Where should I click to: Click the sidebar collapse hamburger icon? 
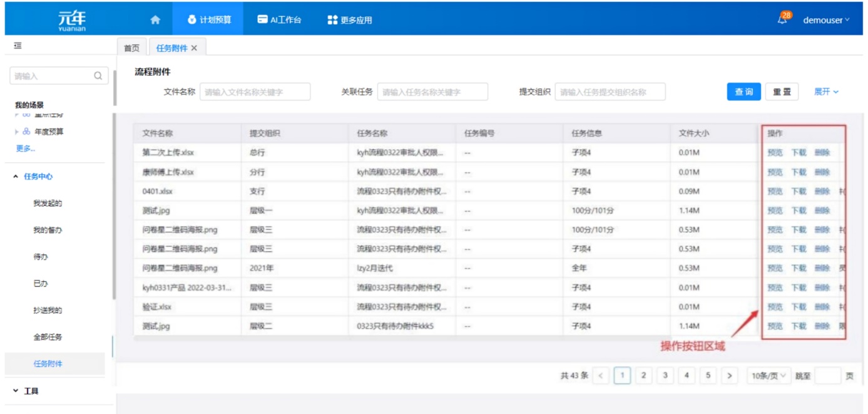(x=18, y=46)
